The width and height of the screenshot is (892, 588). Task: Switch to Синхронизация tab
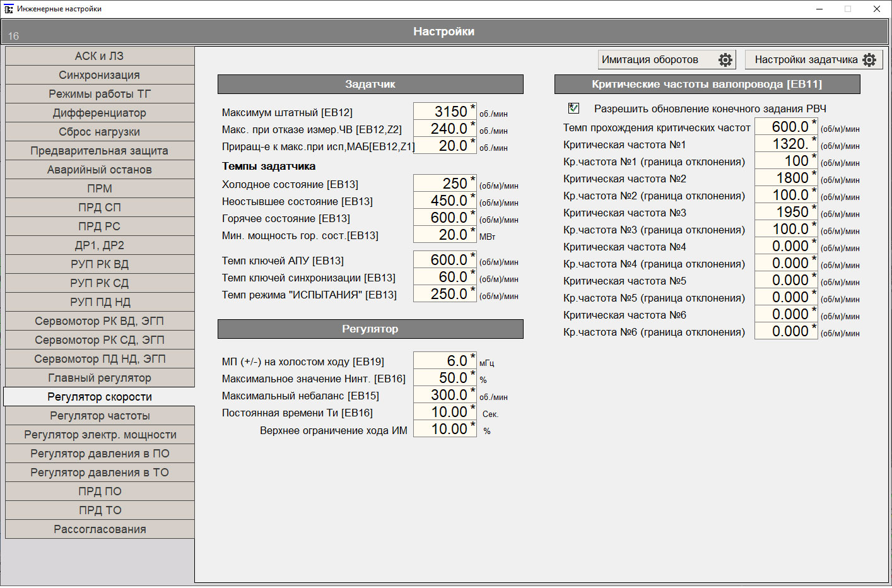click(100, 75)
